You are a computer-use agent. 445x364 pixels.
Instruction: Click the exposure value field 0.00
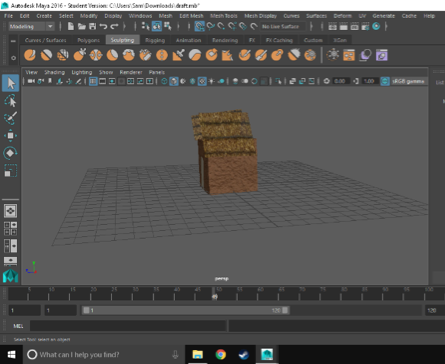tap(340, 81)
